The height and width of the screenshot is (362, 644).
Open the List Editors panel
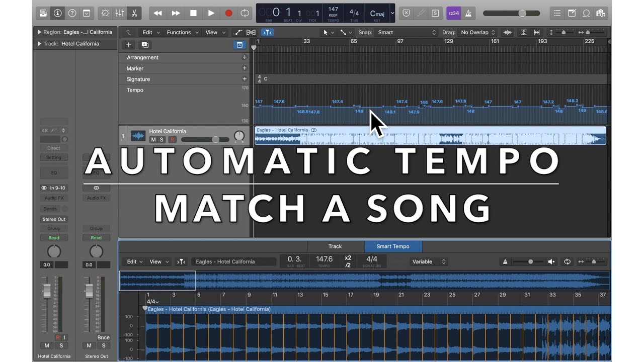click(x=556, y=13)
